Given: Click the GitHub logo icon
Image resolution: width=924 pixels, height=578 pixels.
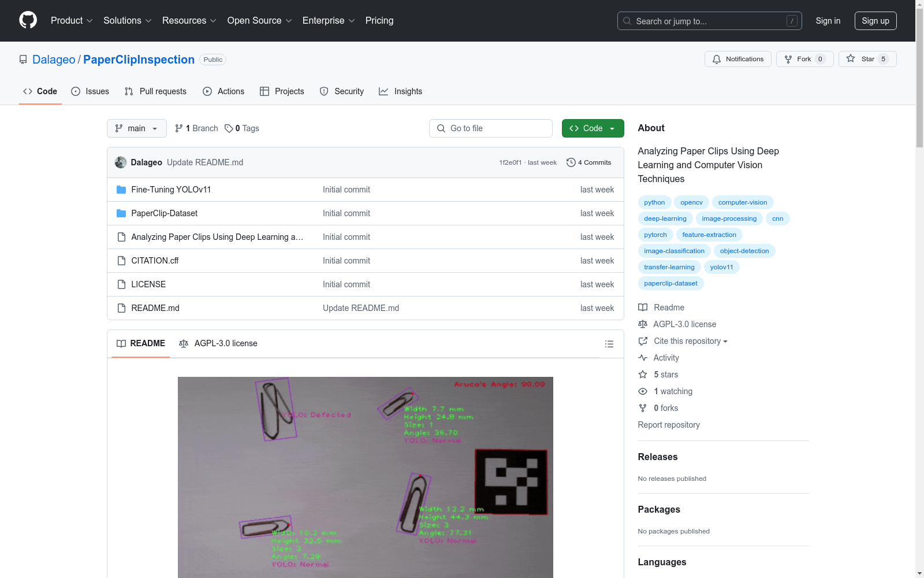Looking at the screenshot, I should [x=28, y=20].
